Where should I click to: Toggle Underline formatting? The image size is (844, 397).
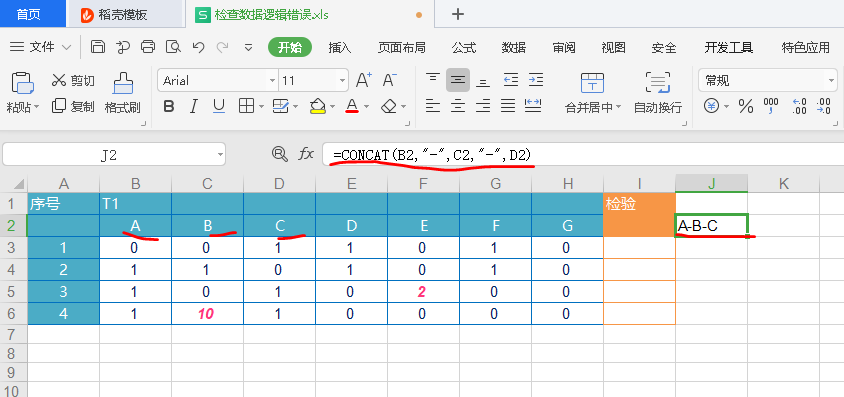219,107
